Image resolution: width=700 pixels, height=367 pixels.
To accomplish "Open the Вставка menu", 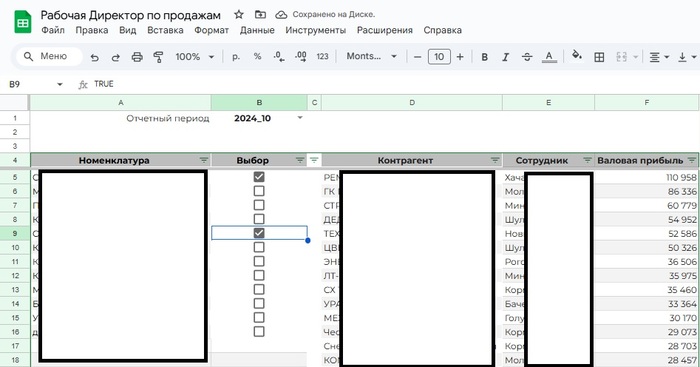I will pyautogui.click(x=165, y=30).
